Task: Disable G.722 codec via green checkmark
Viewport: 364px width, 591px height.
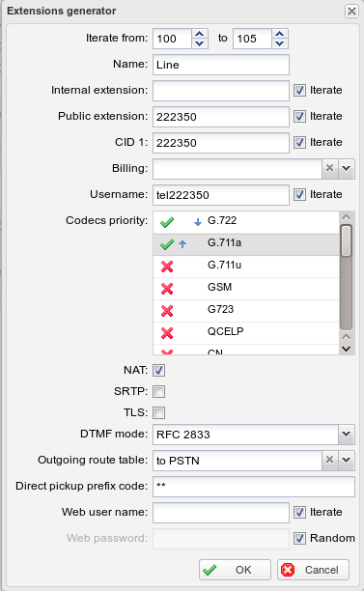Action: tap(167, 222)
